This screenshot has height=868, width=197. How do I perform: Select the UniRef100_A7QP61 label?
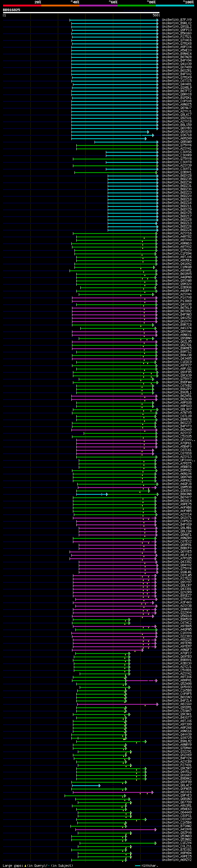click(x=177, y=443)
